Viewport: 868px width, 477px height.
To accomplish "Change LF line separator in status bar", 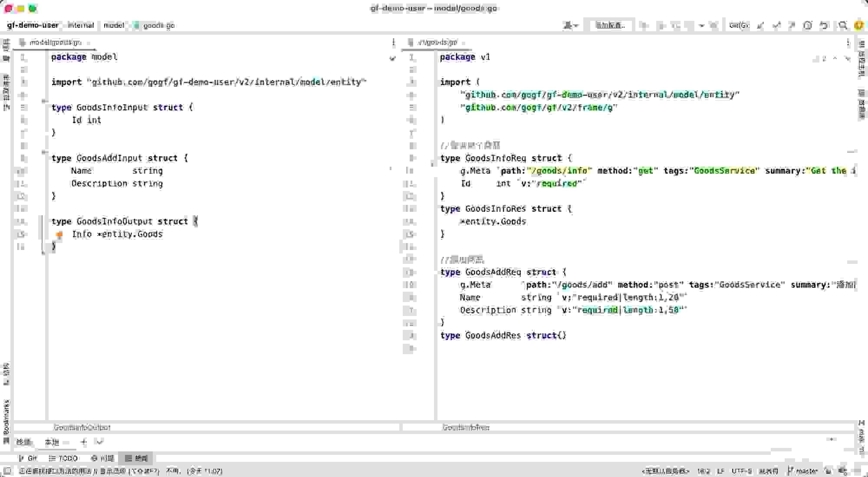I will (x=721, y=471).
